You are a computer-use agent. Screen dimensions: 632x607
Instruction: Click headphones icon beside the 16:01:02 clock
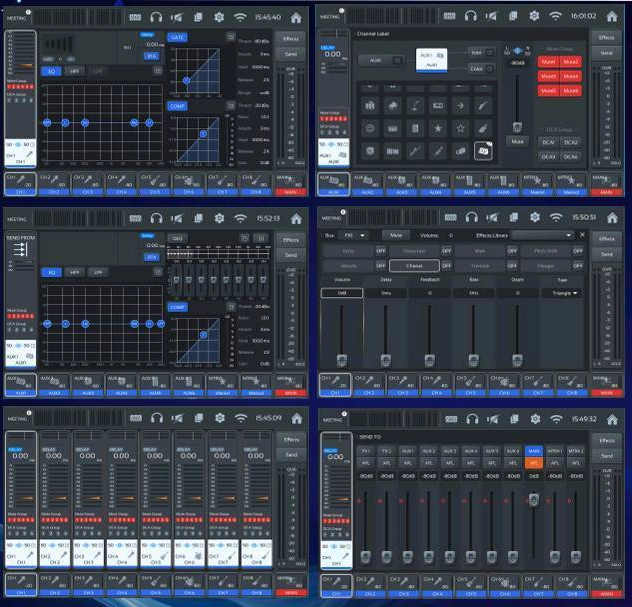pos(470,16)
